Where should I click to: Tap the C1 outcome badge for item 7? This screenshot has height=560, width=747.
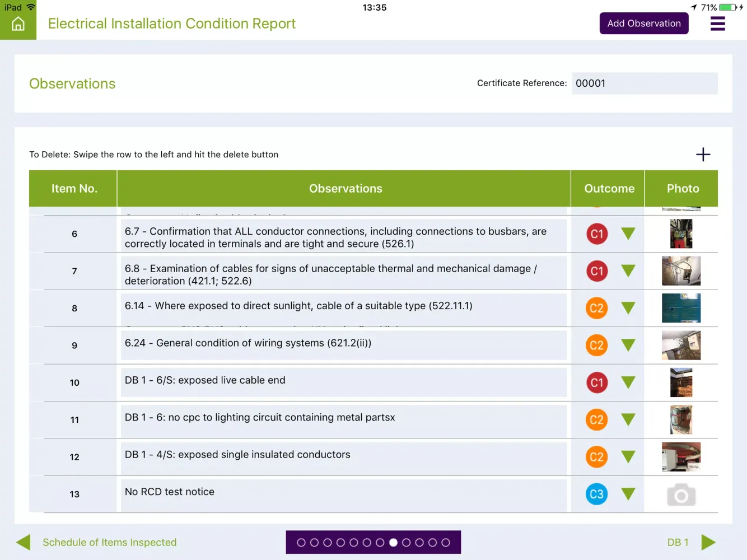tap(596, 271)
